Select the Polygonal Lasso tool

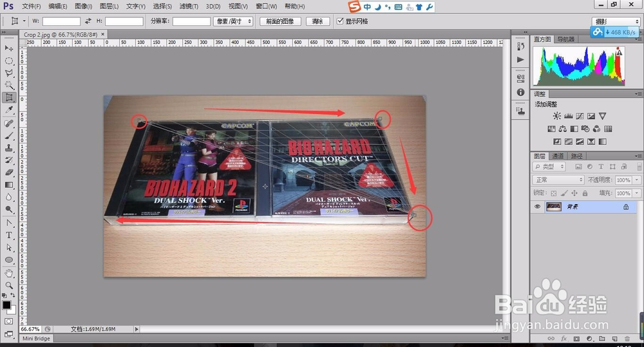click(8, 73)
